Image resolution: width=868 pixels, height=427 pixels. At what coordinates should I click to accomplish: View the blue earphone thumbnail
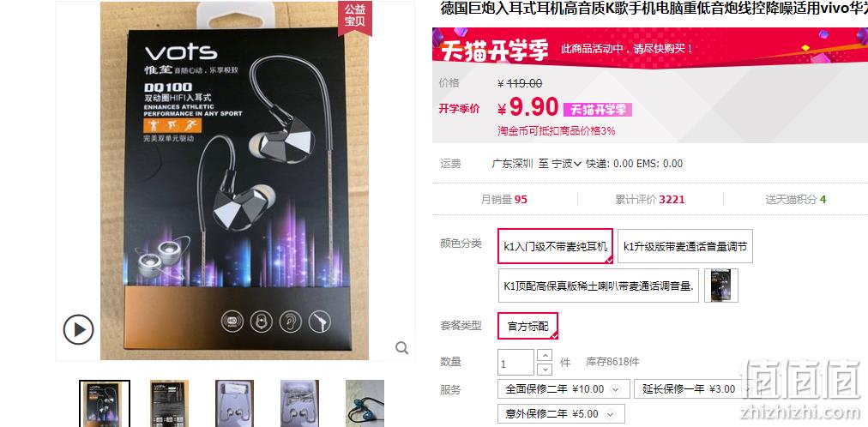coord(365,403)
